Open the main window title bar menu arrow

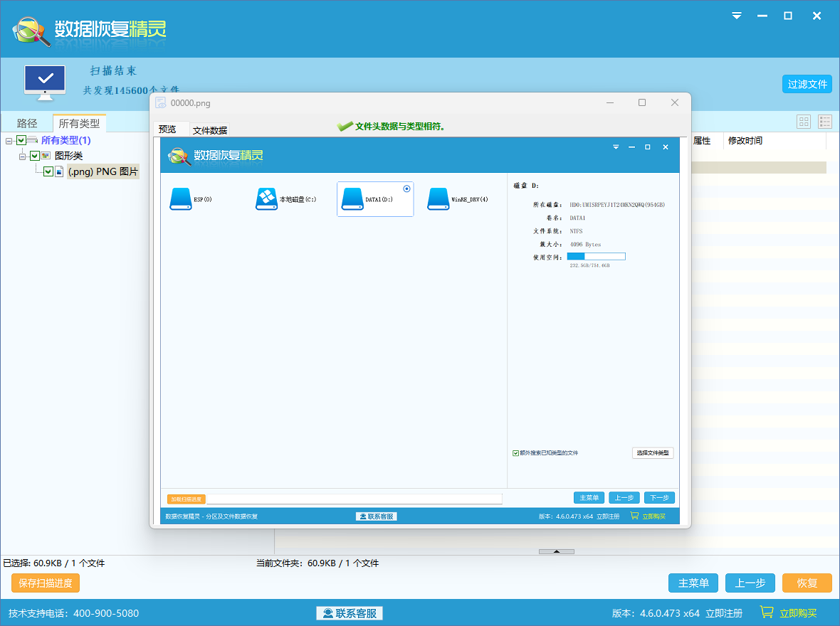tap(737, 16)
